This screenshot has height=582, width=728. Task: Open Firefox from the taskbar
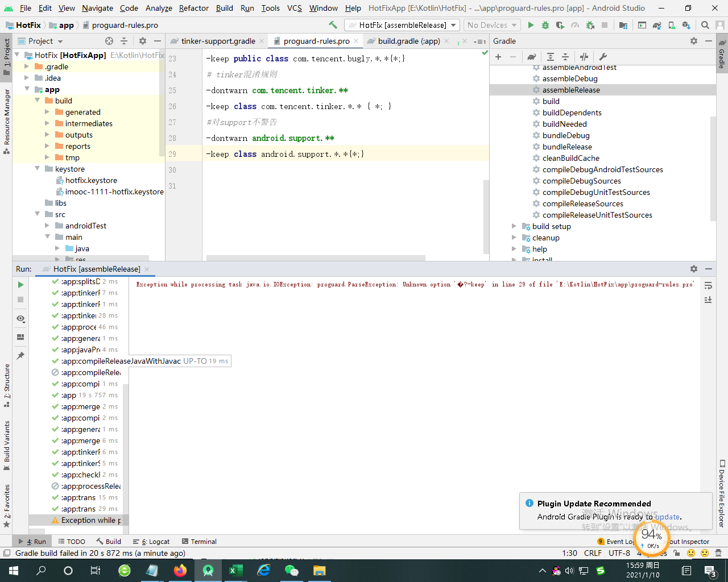pos(180,571)
